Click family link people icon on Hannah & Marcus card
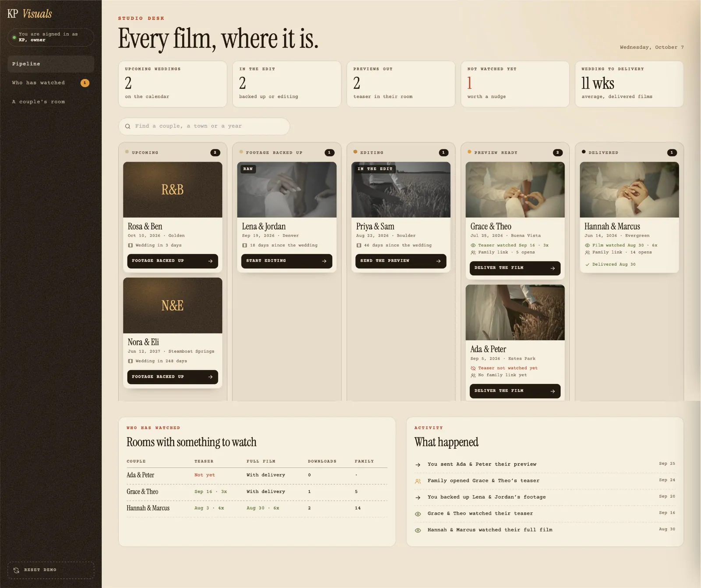The image size is (701, 588). [588, 252]
